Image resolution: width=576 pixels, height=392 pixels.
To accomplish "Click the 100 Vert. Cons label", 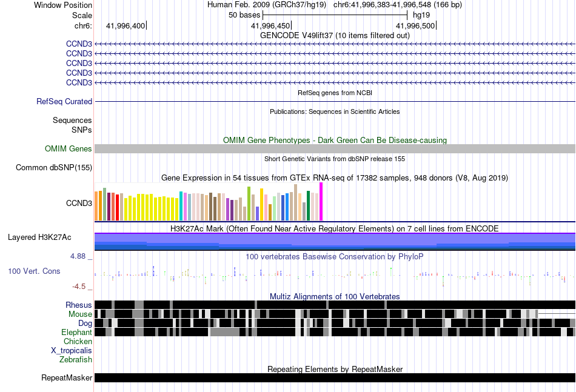I will (34, 271).
